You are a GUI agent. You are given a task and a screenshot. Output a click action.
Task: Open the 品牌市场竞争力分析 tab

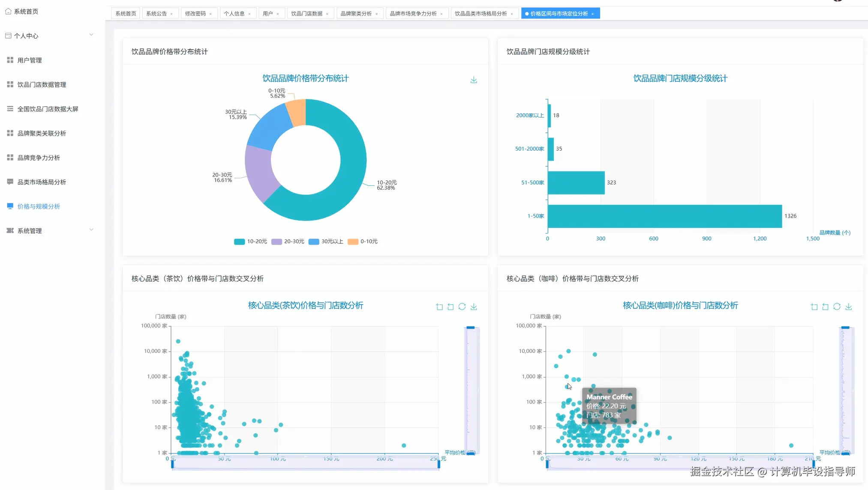pyautogui.click(x=413, y=14)
